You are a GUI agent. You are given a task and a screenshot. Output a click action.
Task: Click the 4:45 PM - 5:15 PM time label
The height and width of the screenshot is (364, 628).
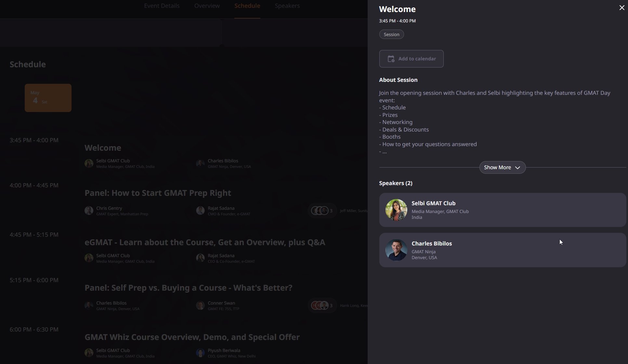(x=34, y=235)
